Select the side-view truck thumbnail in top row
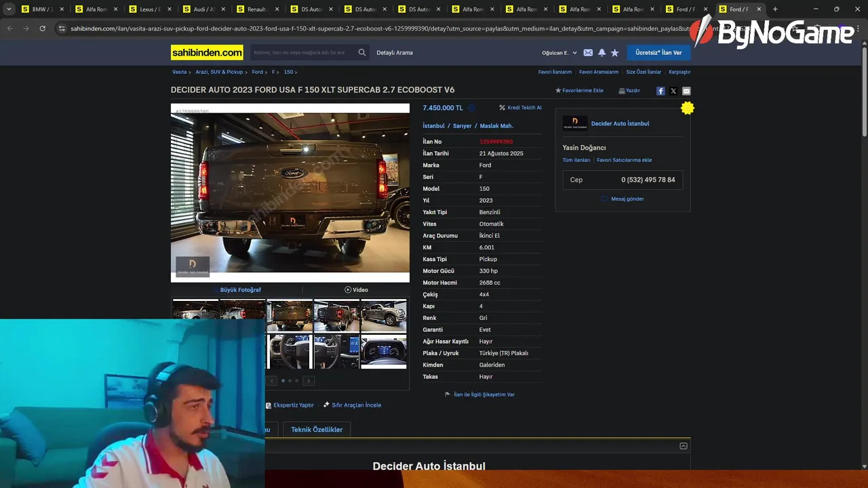 383,315
